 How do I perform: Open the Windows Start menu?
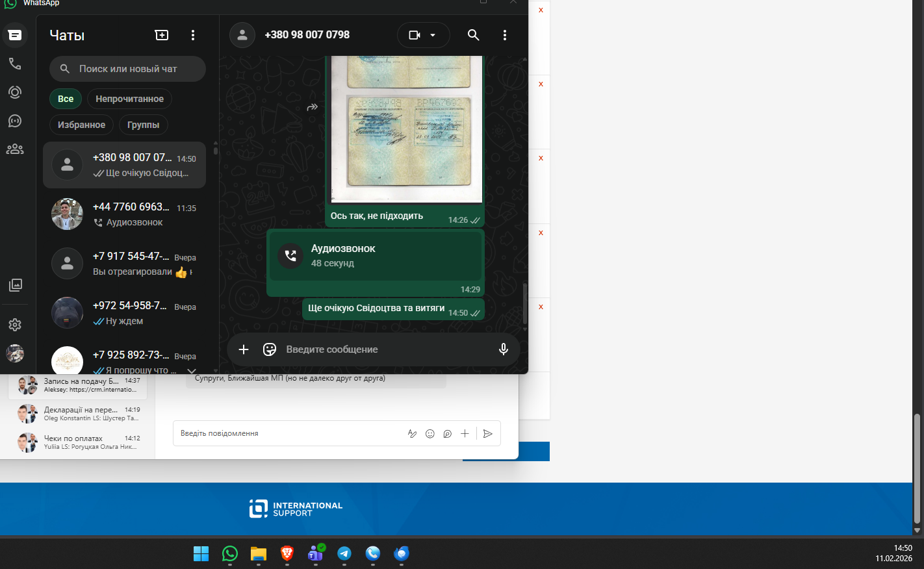pyautogui.click(x=201, y=553)
